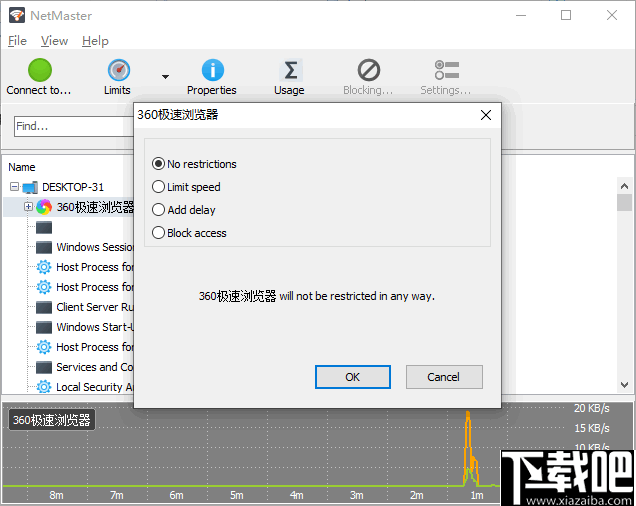Select the Client Server Ru process row
Image resolution: width=636 pixels, height=506 pixels.
[x=85, y=307]
